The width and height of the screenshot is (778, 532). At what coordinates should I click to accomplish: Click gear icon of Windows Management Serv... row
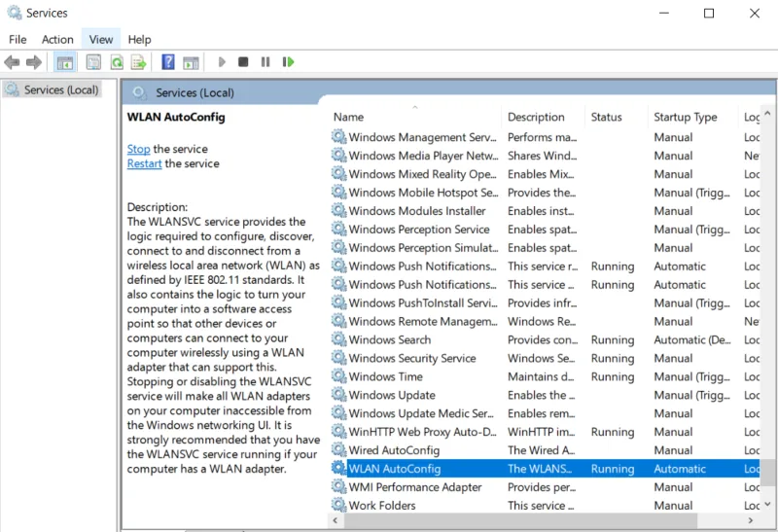338,136
